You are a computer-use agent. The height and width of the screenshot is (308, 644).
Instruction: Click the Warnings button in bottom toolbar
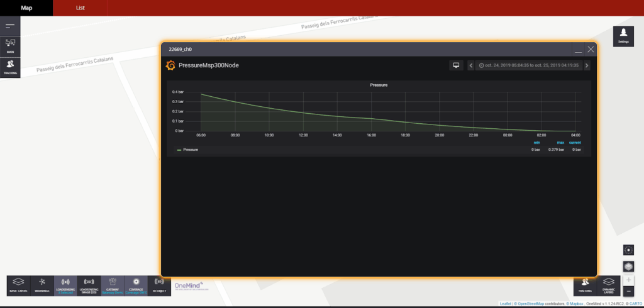[42, 285]
